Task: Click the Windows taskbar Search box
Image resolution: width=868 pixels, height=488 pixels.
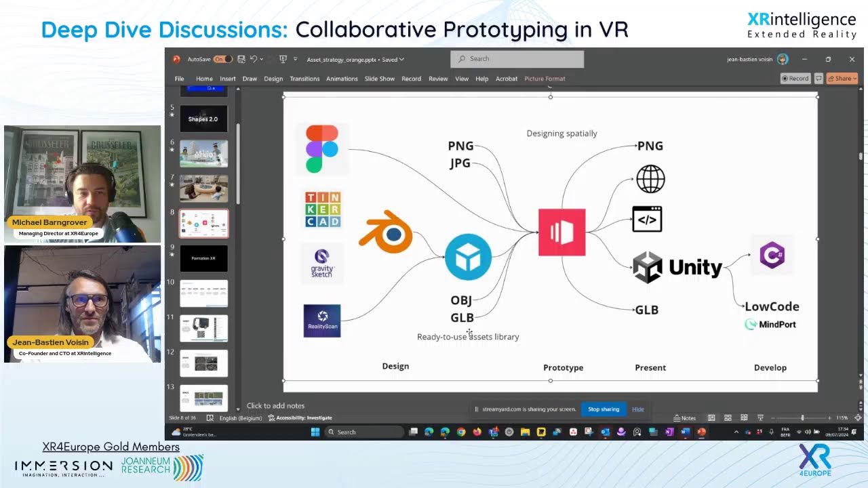Action: (x=364, y=432)
